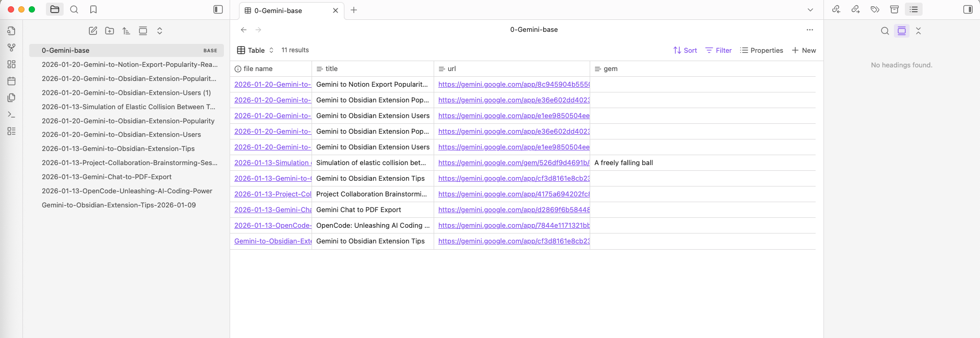Image resolution: width=980 pixels, height=338 pixels.
Task: Insert template ribbon icon
Action: tap(11, 98)
